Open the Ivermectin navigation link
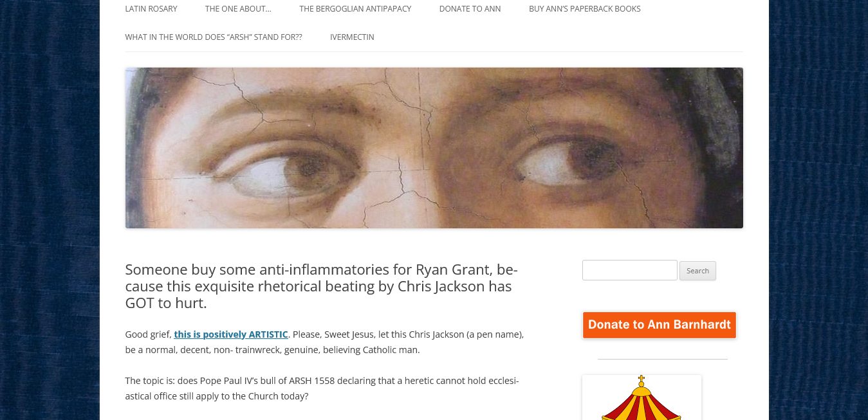868x420 pixels. click(352, 37)
